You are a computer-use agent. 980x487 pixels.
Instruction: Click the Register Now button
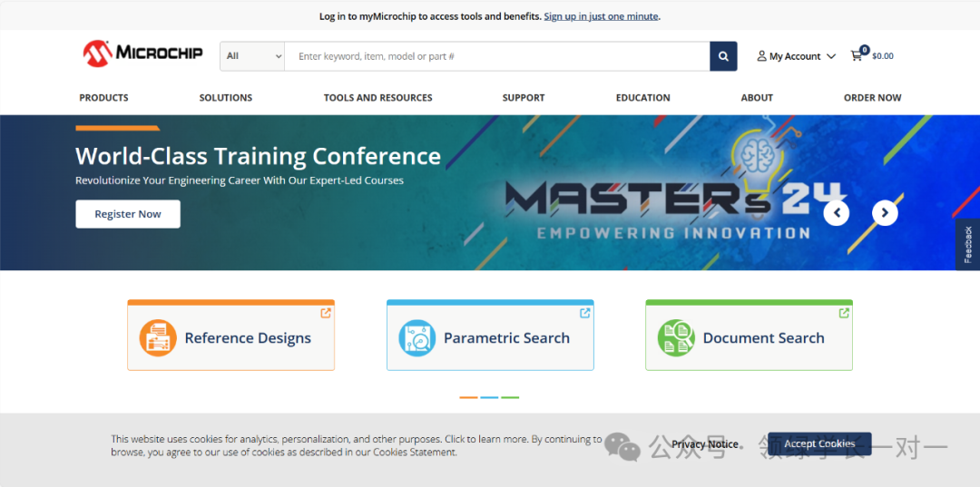pyautogui.click(x=128, y=214)
